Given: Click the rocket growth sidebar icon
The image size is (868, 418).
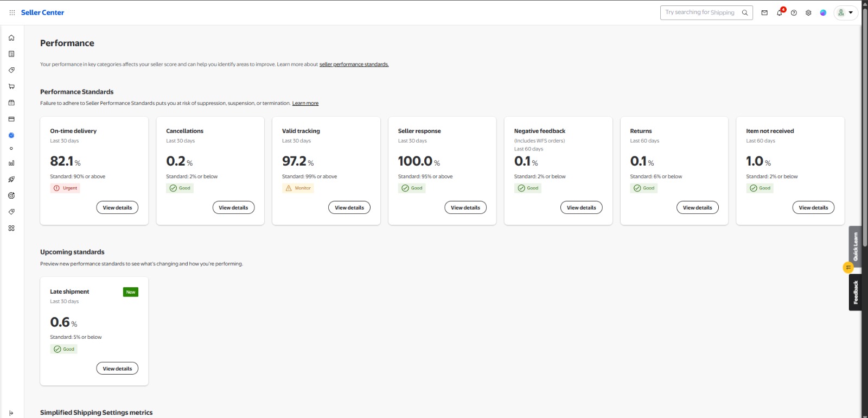Looking at the screenshot, I should 11,179.
